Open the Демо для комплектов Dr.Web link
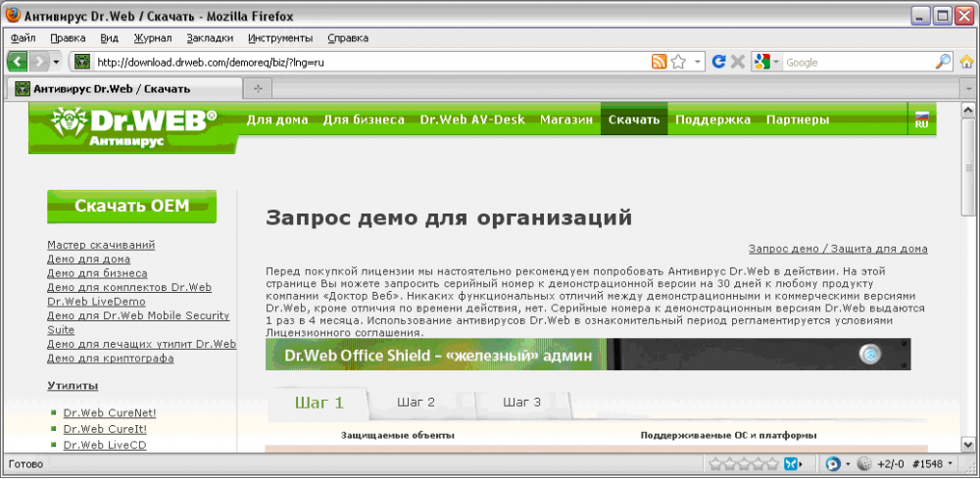The width and height of the screenshot is (980, 479). 129,288
